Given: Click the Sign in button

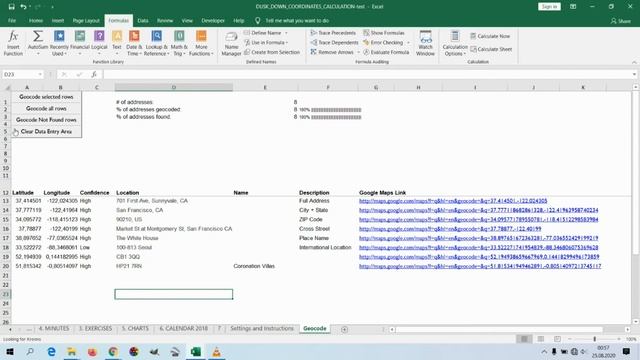Looking at the screenshot, I should (549, 7).
